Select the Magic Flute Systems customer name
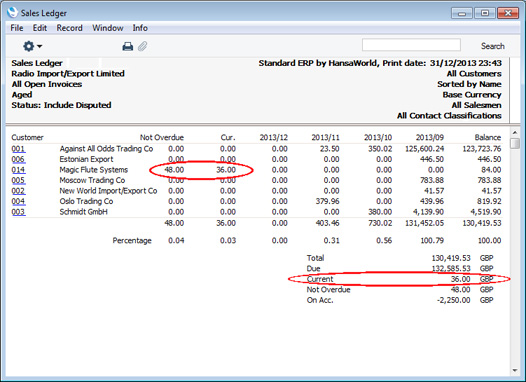Viewport: 526px width, 382px height. click(x=94, y=170)
